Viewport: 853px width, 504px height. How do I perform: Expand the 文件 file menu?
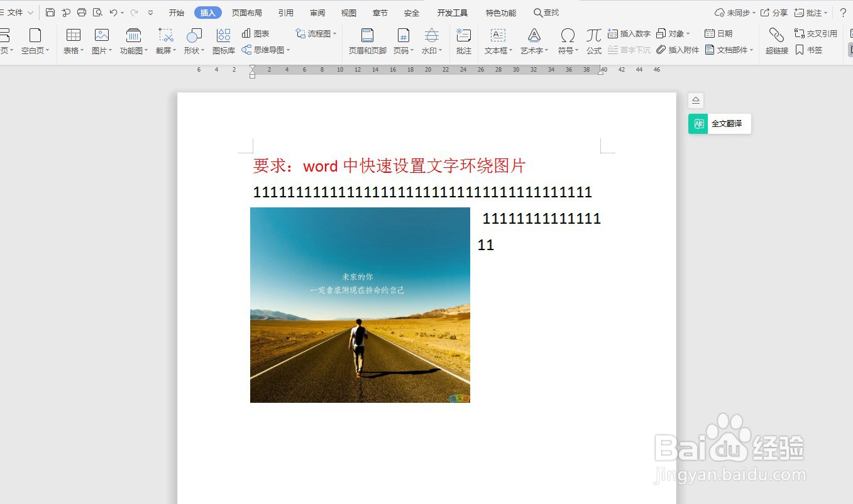click(x=16, y=13)
